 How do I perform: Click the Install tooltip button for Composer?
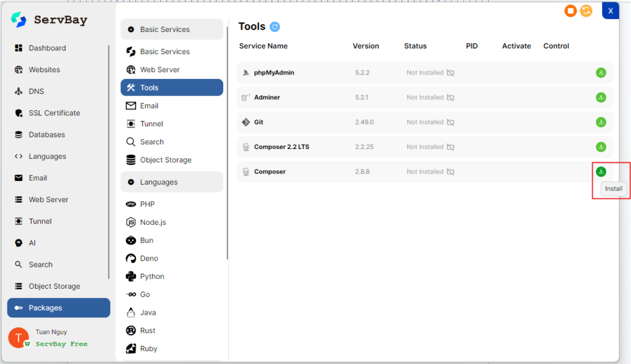coord(613,188)
